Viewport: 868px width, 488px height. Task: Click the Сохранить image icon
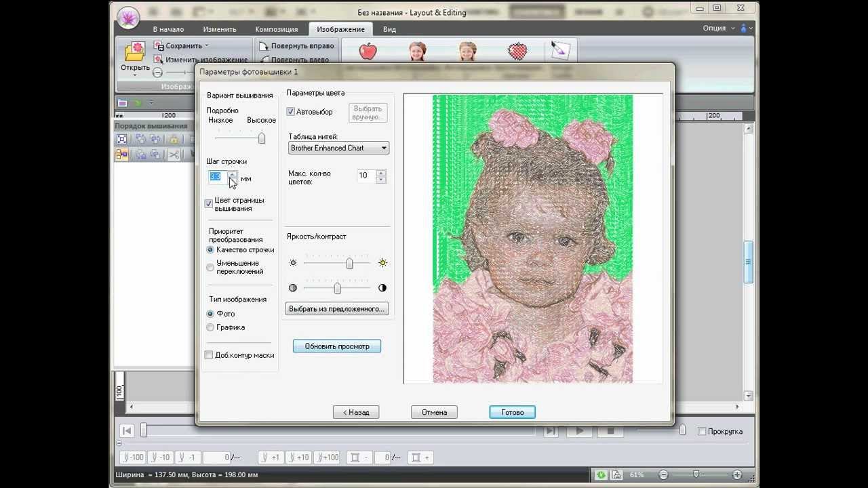tap(159, 45)
